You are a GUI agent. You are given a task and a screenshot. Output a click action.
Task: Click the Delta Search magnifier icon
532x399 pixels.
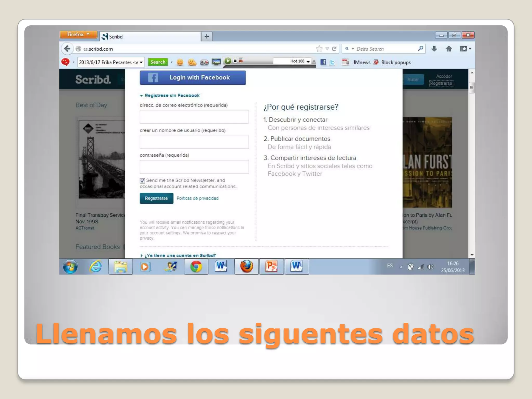pos(421,49)
